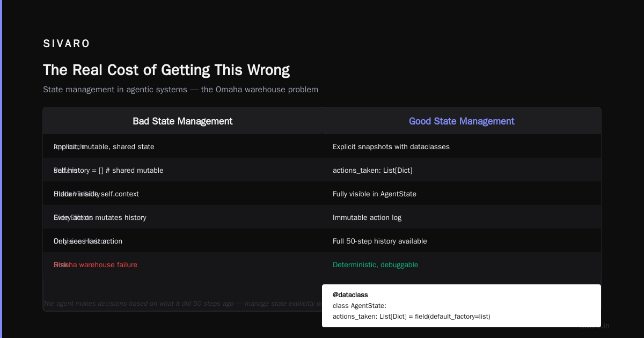Click the Fully visible in AgentState cell
The image size is (644, 338).
click(375, 194)
